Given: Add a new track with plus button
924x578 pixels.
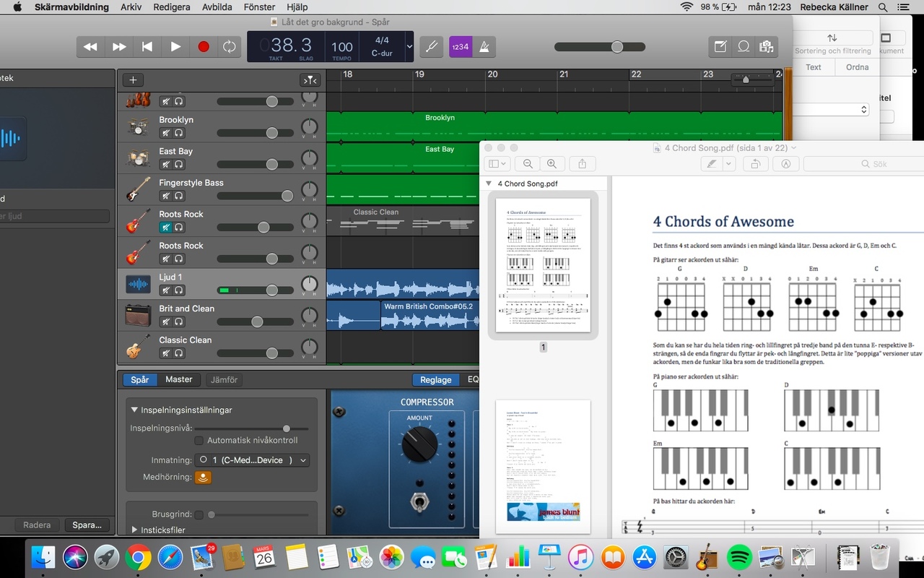Looking at the screenshot, I should (x=133, y=80).
